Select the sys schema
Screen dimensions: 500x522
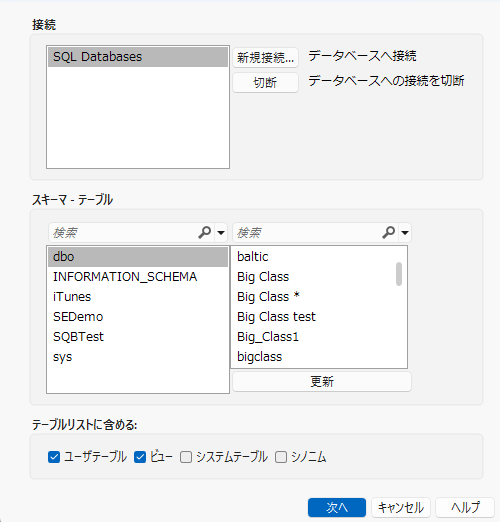138,357
